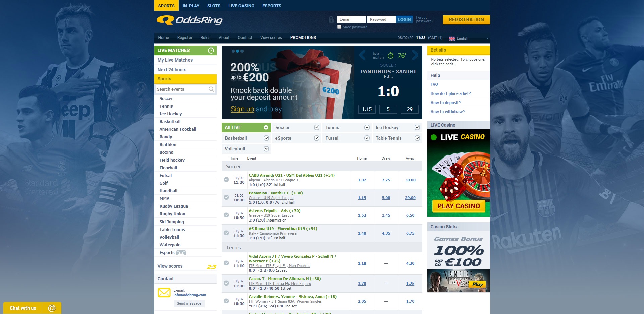The width and height of the screenshot is (644, 314).
Task: Expand extra markets (+54) for CABB Arreridj U21
Action: (x=329, y=175)
